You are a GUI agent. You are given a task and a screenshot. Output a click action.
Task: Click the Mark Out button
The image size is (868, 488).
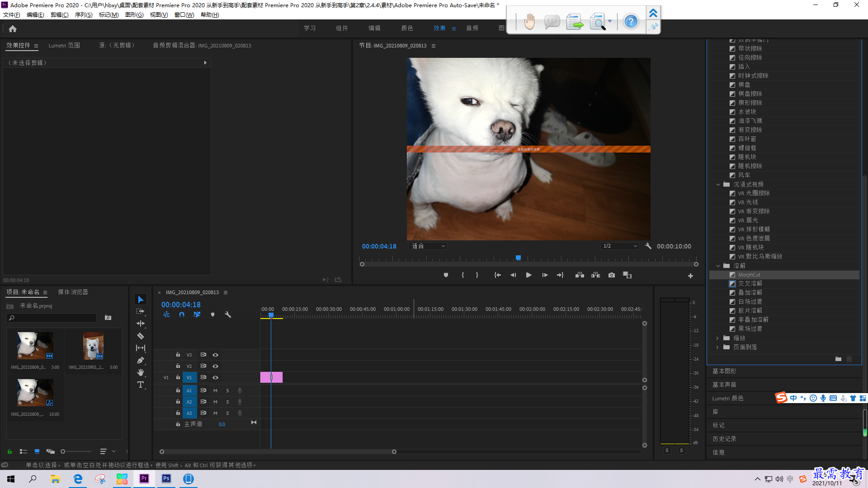(477, 275)
